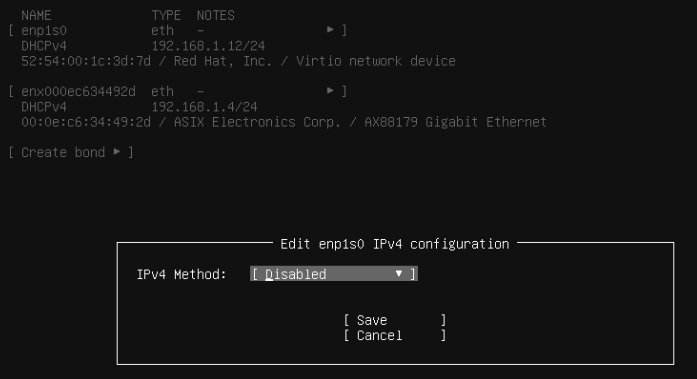Click the enp1s0 DHCPv4 address 192.168.1.12/24

[208, 46]
